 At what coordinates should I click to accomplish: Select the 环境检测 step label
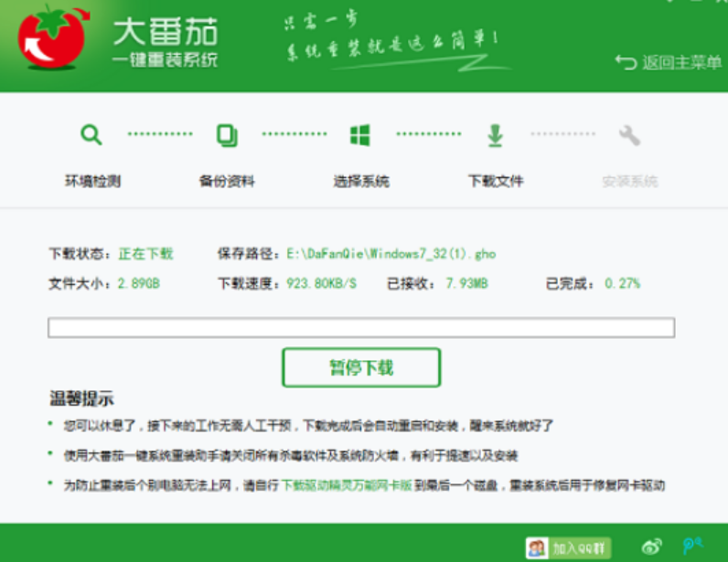93,181
